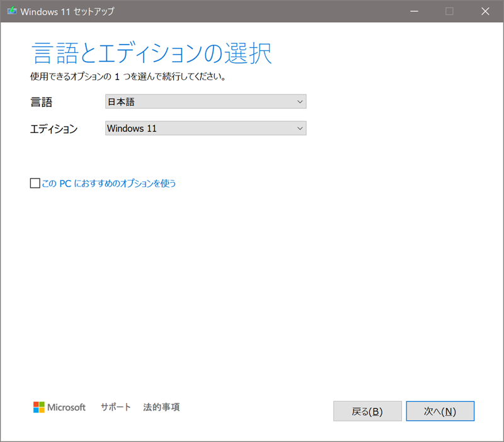Open the 法的事項 link
504x442 pixels.
pyautogui.click(x=161, y=407)
